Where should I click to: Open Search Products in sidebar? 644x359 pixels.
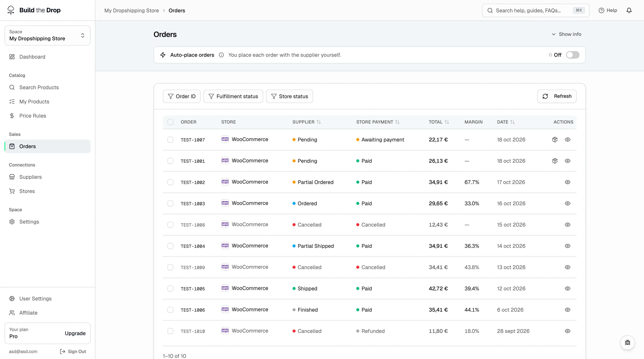click(48, 87)
